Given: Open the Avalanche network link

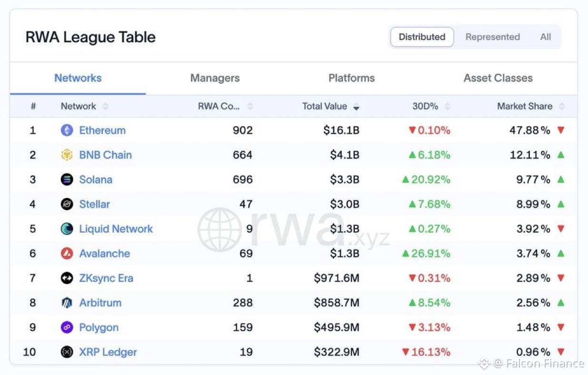Looking at the screenshot, I should 105,254.
